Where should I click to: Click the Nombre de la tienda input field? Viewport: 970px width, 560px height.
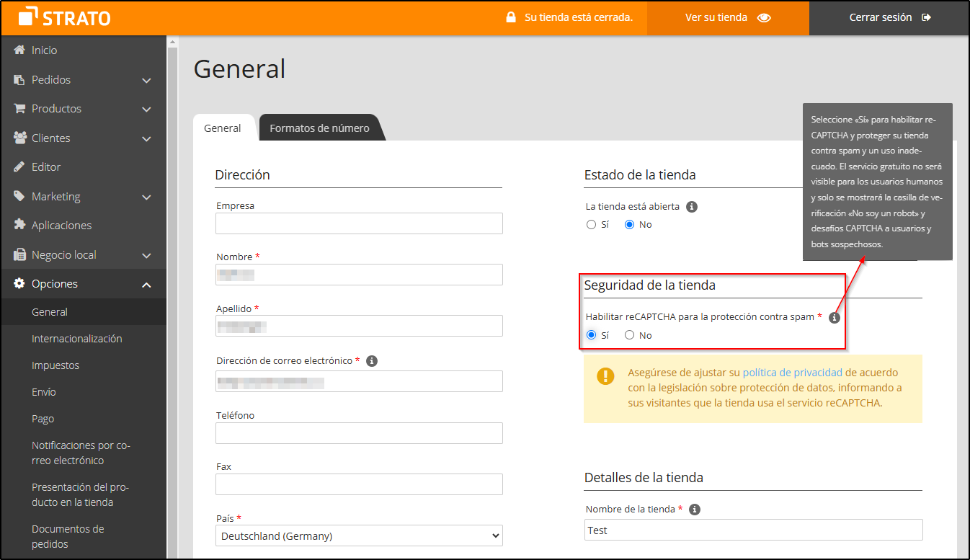[752, 530]
